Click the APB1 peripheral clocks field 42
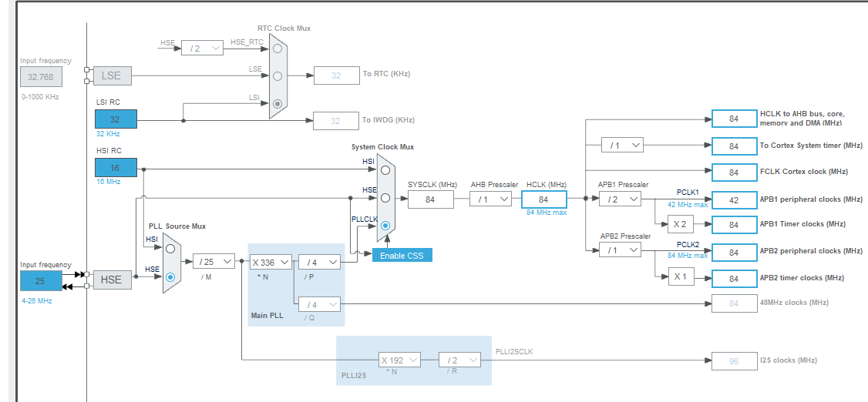This screenshot has width=868, height=402. click(734, 200)
